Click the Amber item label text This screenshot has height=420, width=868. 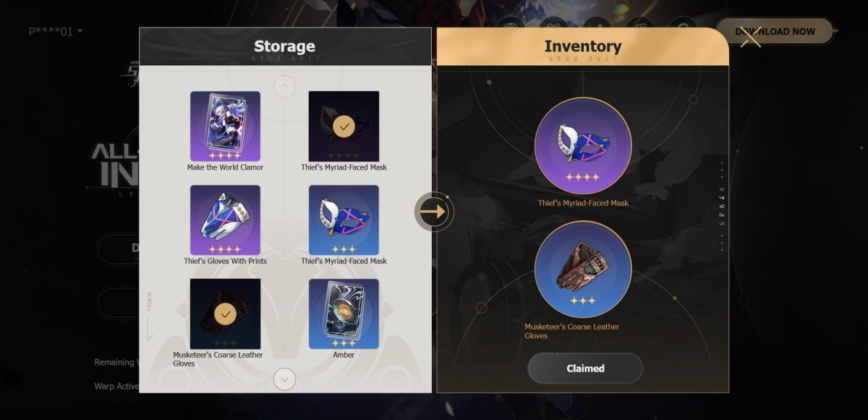point(344,355)
